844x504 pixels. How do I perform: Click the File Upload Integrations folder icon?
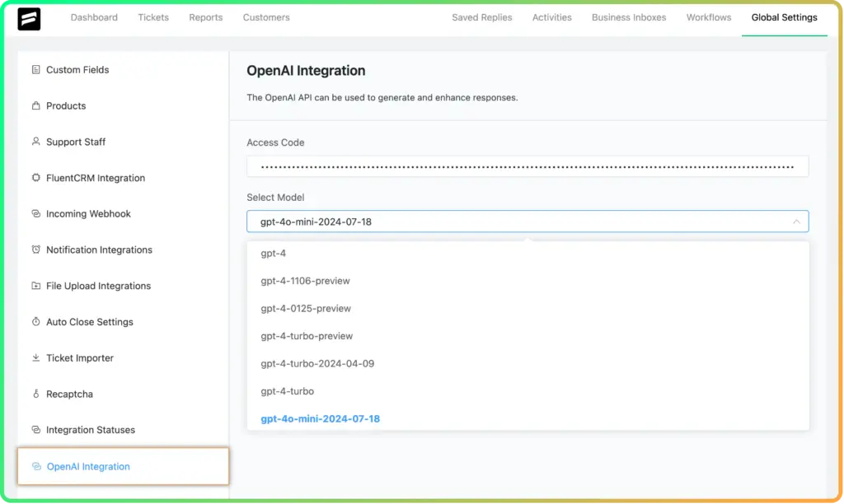pyautogui.click(x=36, y=286)
